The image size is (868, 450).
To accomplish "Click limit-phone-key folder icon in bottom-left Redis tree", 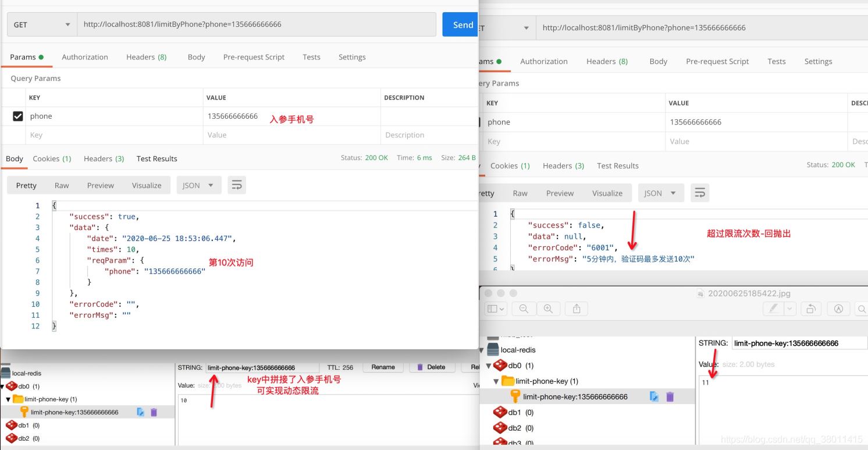I will (x=17, y=399).
